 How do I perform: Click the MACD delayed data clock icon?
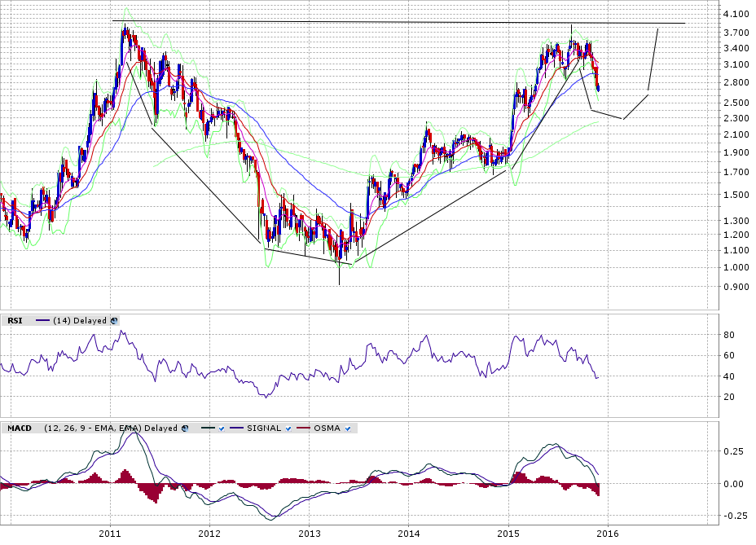coord(185,428)
